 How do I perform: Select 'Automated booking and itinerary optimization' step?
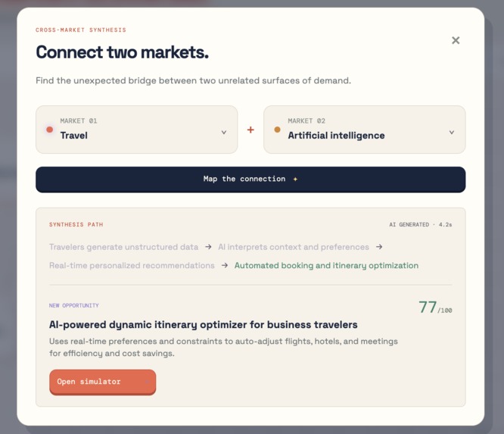click(326, 265)
